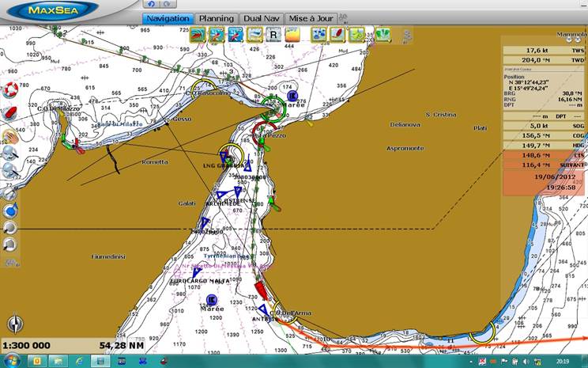This screenshot has width=588, height=368.
Task: Select the Mise à Jour tab
Action: (x=310, y=18)
